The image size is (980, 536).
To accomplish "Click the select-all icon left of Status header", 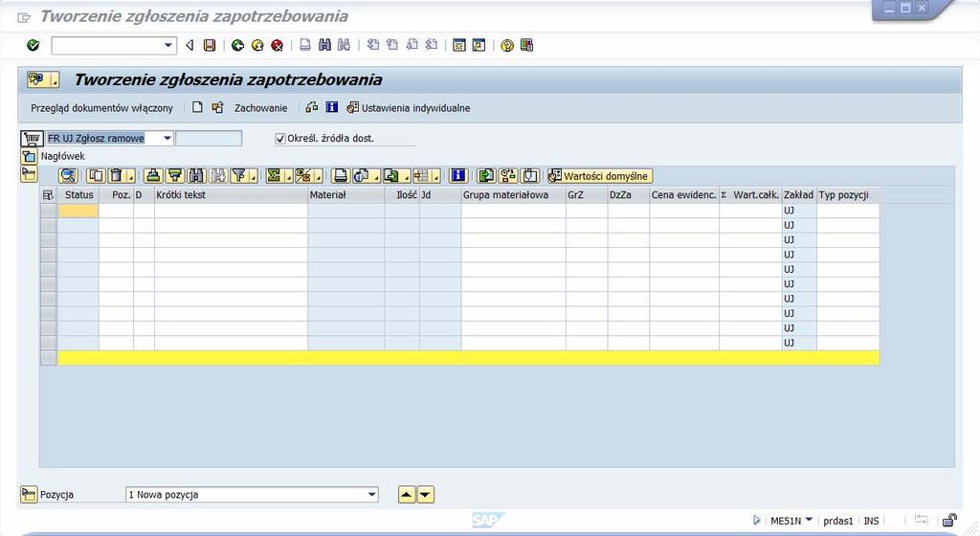I will pos(48,195).
